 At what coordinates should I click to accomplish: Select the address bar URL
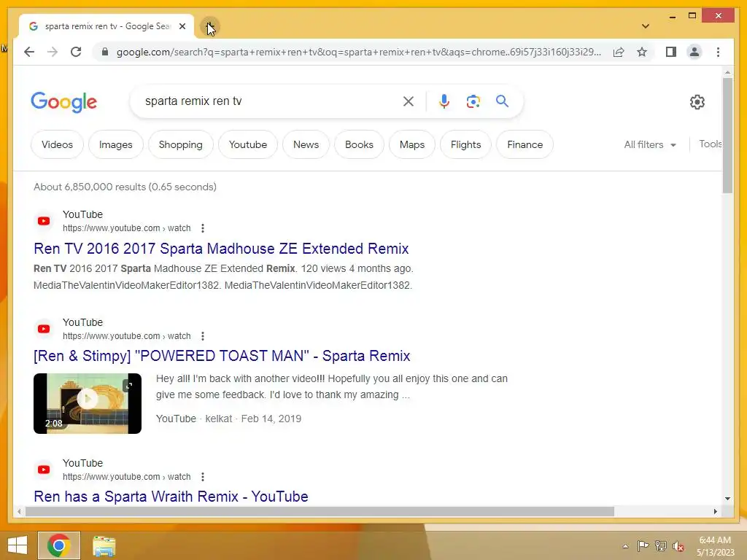(x=358, y=52)
